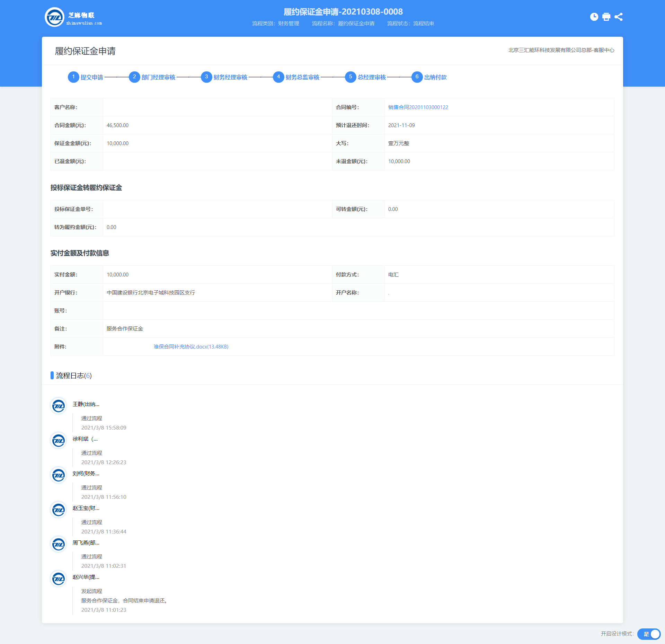The width and height of the screenshot is (665, 644).
Task: Click bank name 中国建设银行北京电子城科技园区支行
Action: (x=151, y=293)
